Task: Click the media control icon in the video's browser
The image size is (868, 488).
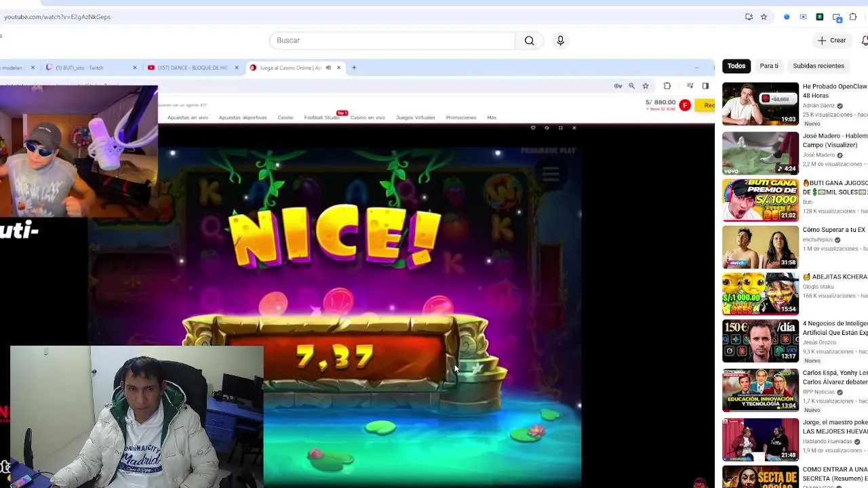Action: [x=690, y=86]
